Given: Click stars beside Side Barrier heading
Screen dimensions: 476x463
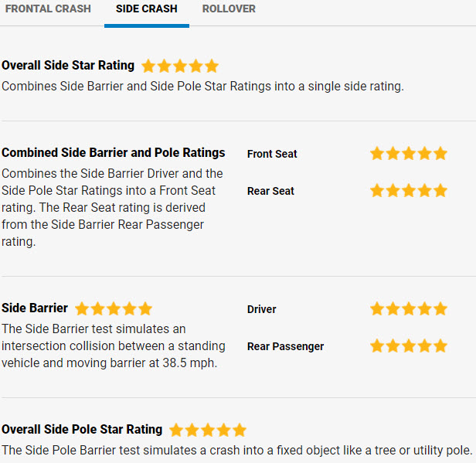Looking at the screenshot, I should (114, 309).
